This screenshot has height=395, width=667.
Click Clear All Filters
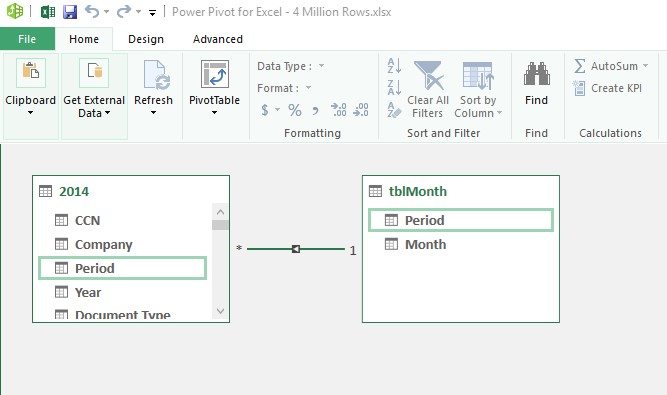[428, 89]
